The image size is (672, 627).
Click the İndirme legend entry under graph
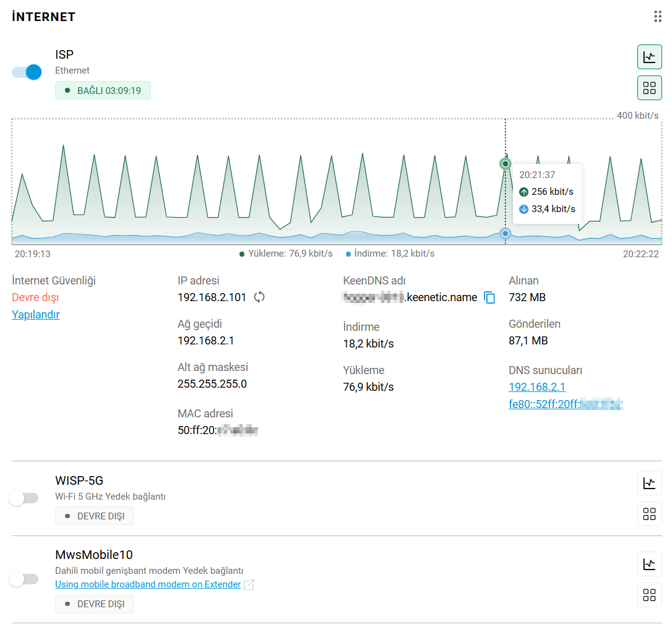390,254
